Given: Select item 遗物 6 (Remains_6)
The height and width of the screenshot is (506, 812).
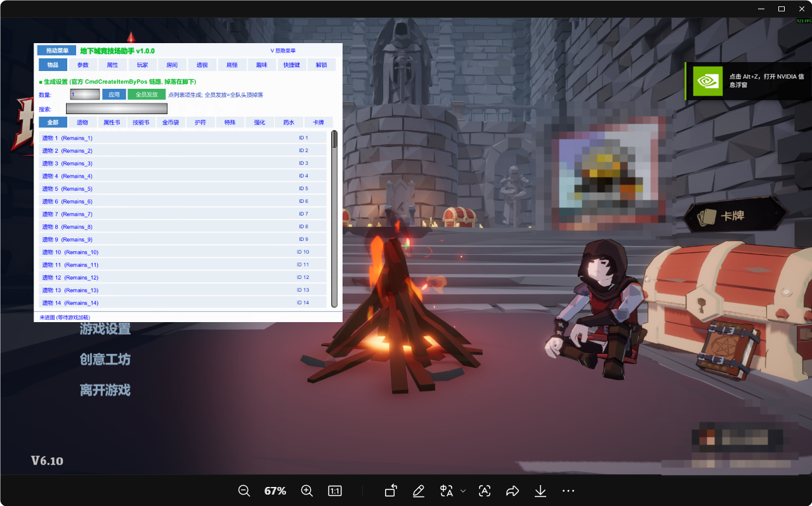Looking at the screenshot, I should 183,201.
